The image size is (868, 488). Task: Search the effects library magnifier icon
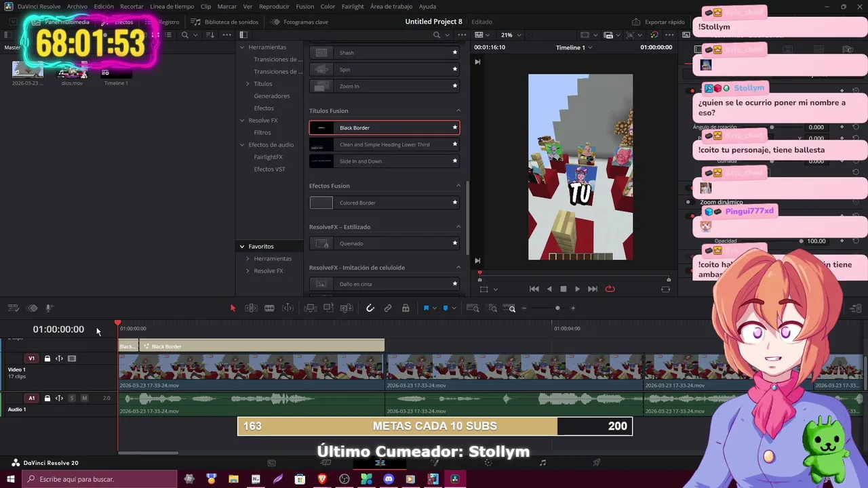click(x=436, y=35)
